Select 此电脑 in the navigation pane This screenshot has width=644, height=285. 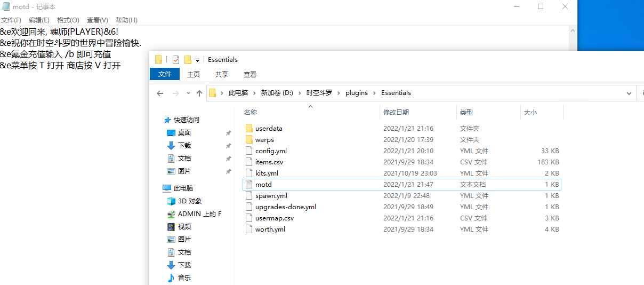click(183, 188)
